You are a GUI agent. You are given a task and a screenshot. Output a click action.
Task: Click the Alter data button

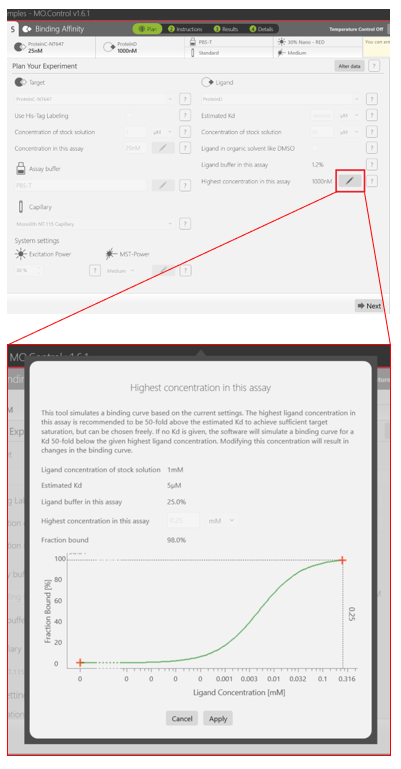[350, 66]
